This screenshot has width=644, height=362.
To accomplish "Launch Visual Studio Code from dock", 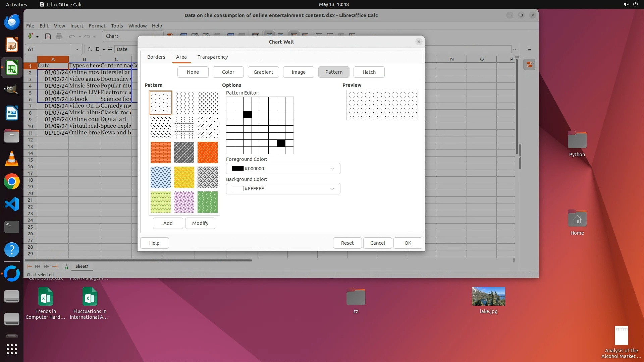I will (12, 204).
